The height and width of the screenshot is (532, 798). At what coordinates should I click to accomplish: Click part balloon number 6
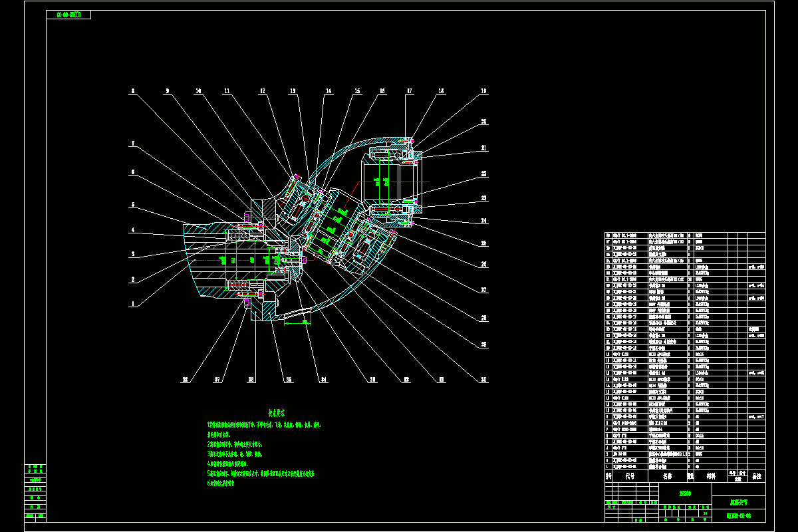point(132,172)
